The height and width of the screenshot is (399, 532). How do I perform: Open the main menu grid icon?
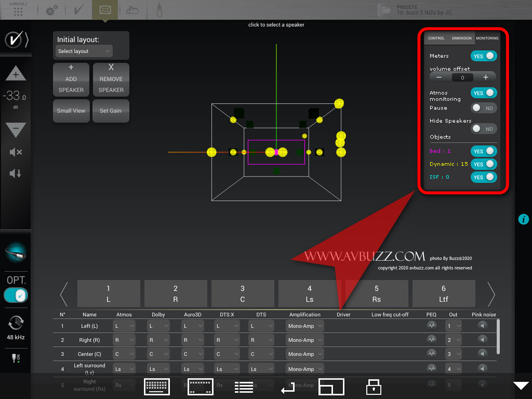click(x=18, y=11)
